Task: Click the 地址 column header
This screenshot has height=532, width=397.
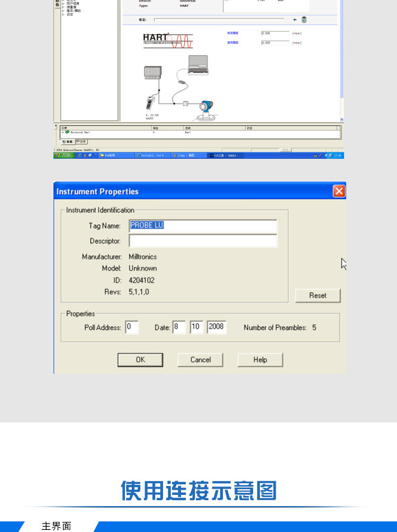Action: click(168, 128)
